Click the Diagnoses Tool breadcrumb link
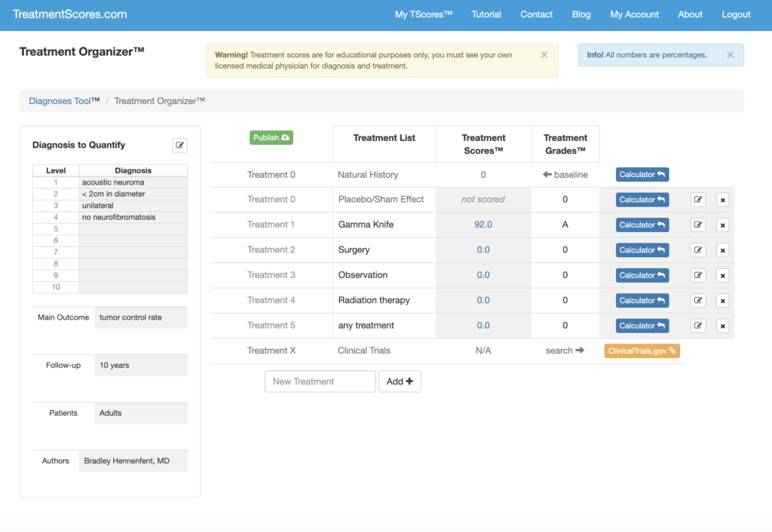772x532 pixels. tap(60, 101)
